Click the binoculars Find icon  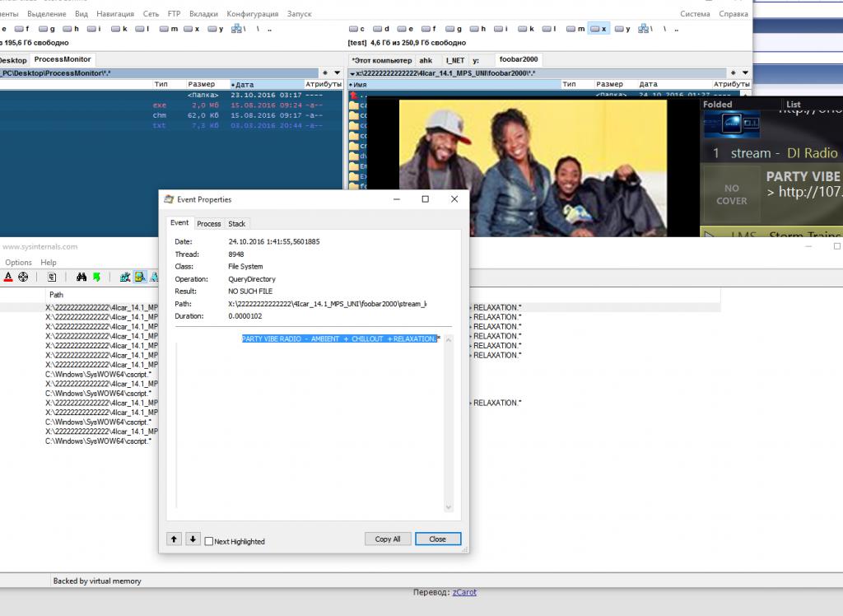coord(82,278)
